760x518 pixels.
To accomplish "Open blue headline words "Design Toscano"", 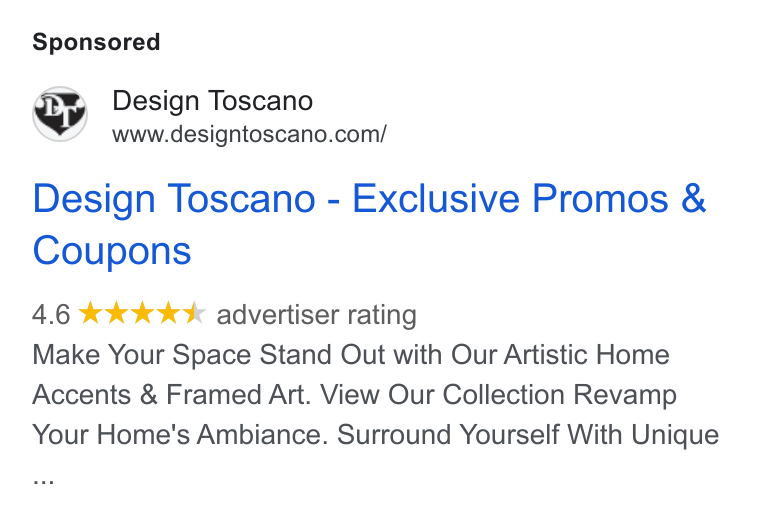I will click(x=174, y=199).
